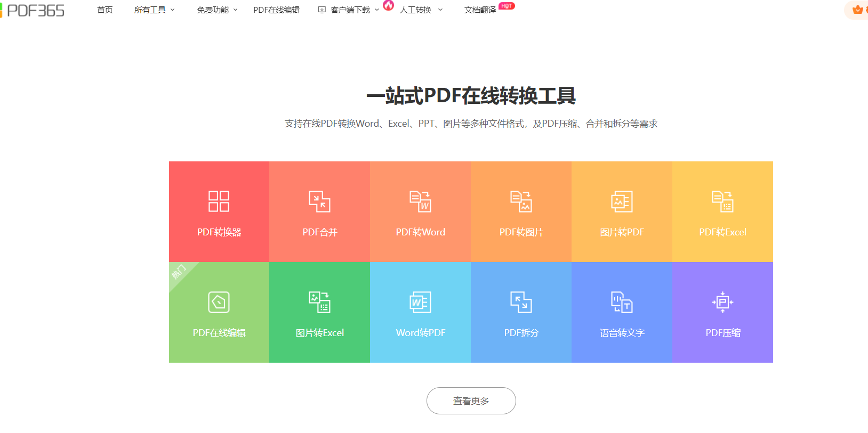The width and height of the screenshot is (868, 433).
Task: Click the 查看更多 button
Action: pos(471,401)
